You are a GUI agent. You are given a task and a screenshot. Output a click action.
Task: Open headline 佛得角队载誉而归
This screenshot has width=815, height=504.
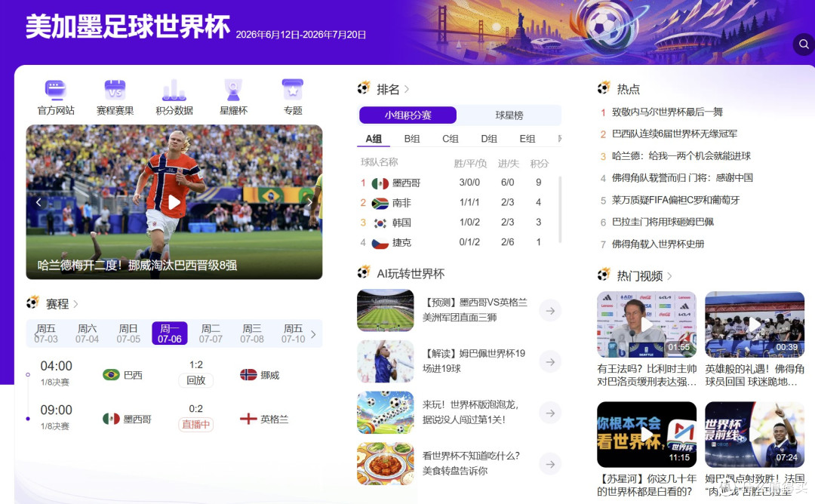click(682, 178)
